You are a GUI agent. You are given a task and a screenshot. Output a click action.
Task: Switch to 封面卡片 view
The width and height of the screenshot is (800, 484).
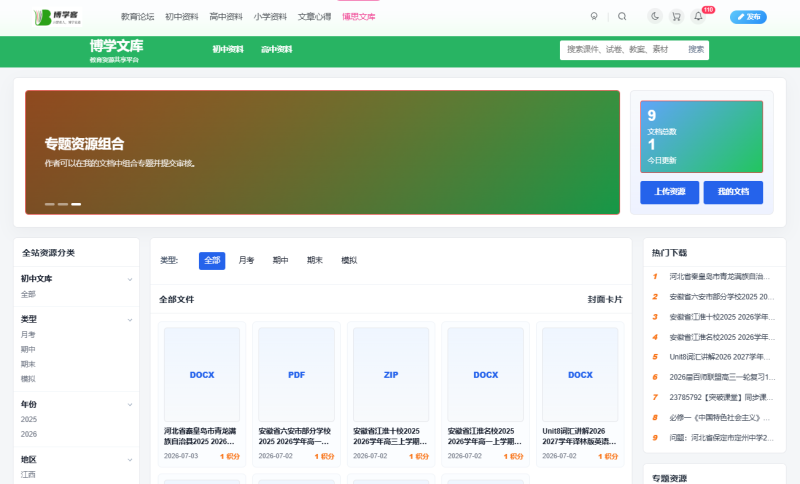pos(605,299)
